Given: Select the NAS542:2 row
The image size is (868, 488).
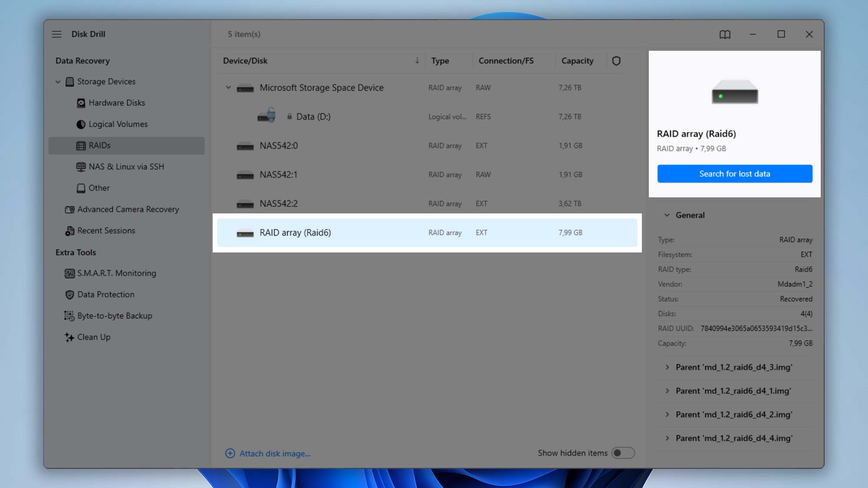Looking at the screenshot, I should (x=427, y=204).
